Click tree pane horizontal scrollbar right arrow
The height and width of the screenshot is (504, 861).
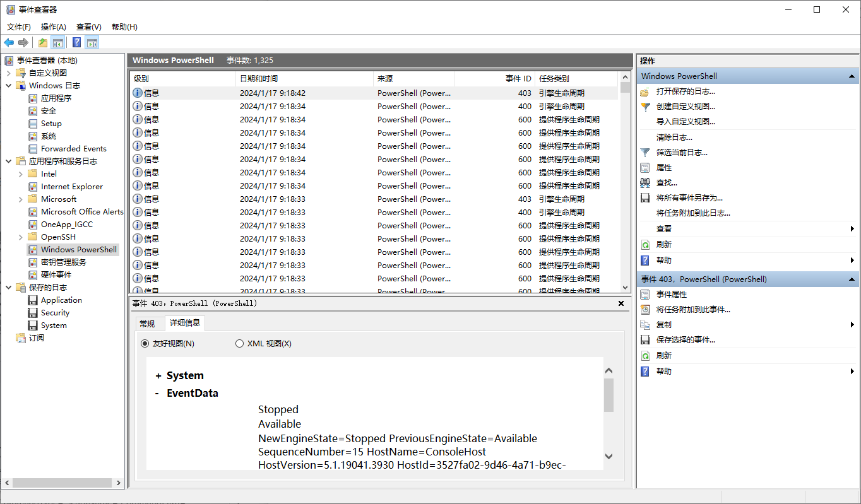pyautogui.click(x=118, y=483)
